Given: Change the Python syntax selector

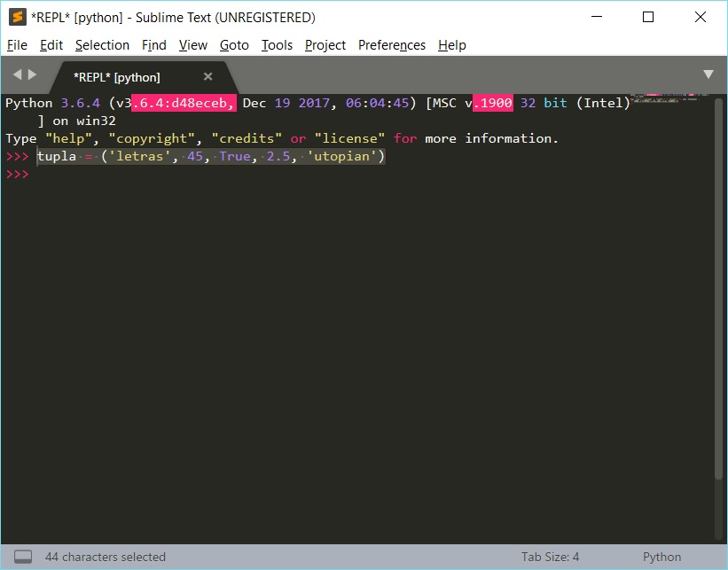Looking at the screenshot, I should coord(662,557).
